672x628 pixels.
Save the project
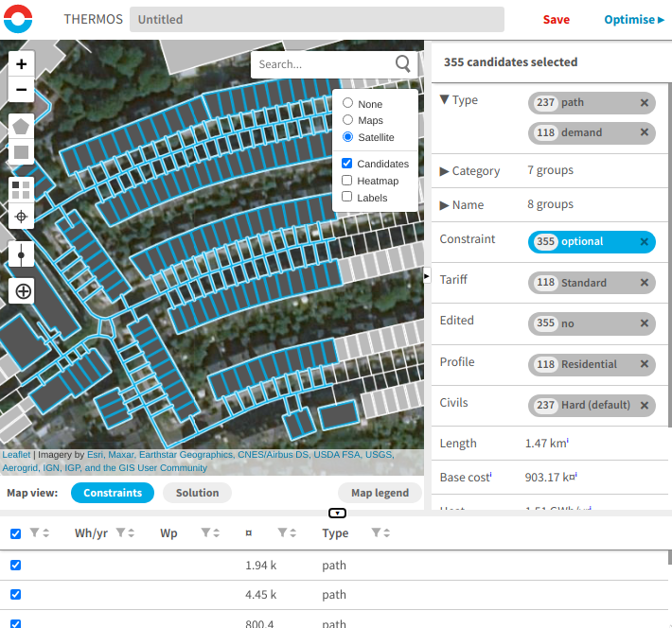click(557, 19)
